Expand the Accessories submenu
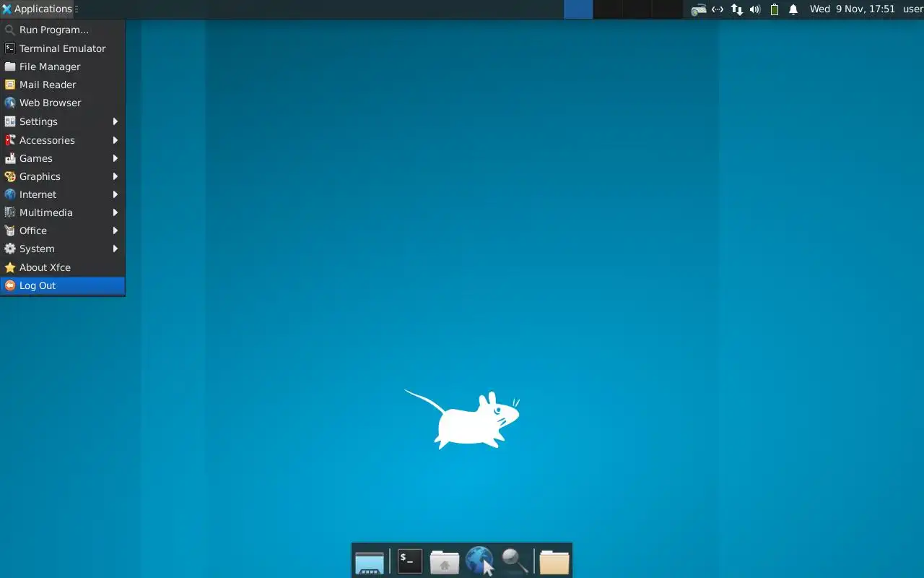 pyautogui.click(x=63, y=140)
